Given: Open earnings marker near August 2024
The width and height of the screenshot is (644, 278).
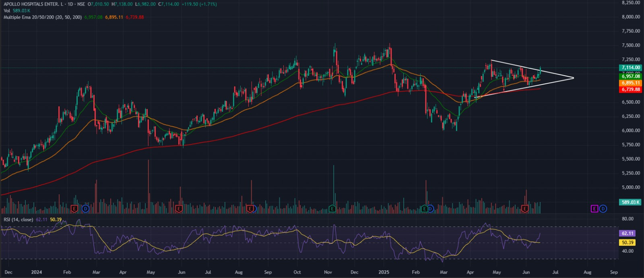Looking at the screenshot, I should [250, 208].
